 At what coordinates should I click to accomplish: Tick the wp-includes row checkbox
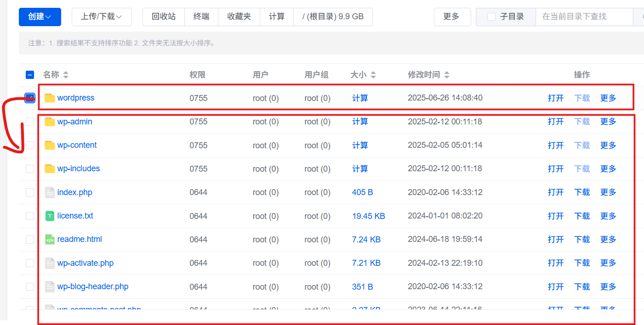point(30,169)
